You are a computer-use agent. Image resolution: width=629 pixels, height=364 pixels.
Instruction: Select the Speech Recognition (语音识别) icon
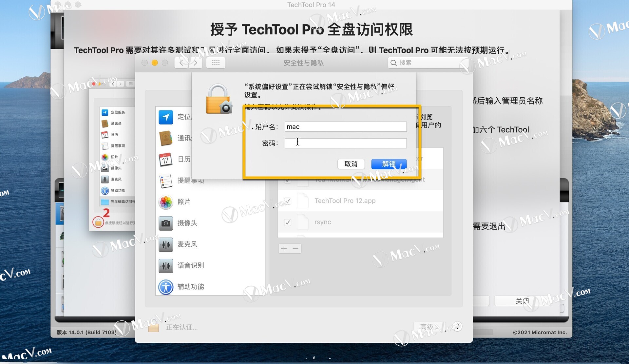(x=166, y=266)
